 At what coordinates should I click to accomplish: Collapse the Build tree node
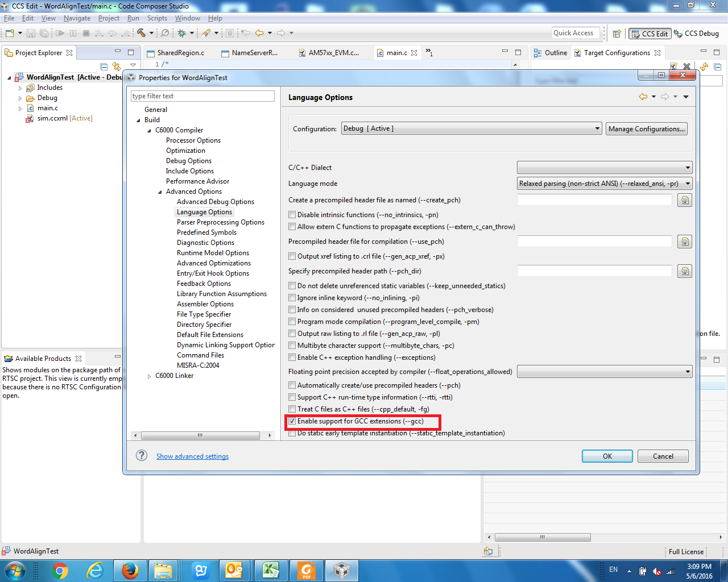138,120
